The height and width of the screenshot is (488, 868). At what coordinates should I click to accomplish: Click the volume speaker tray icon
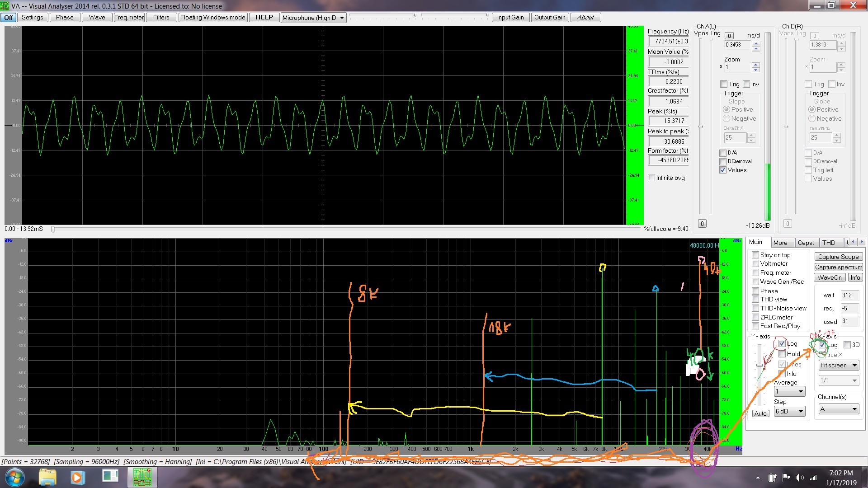pos(799,478)
